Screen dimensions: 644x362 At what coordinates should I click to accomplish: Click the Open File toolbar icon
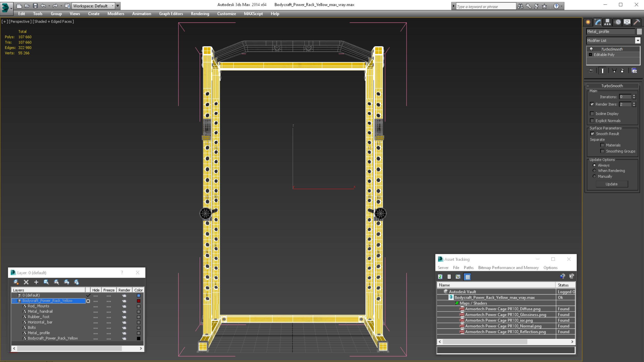tap(27, 6)
